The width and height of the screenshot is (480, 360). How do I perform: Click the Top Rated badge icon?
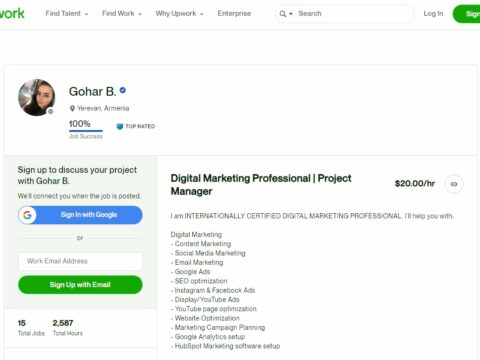[x=120, y=126]
